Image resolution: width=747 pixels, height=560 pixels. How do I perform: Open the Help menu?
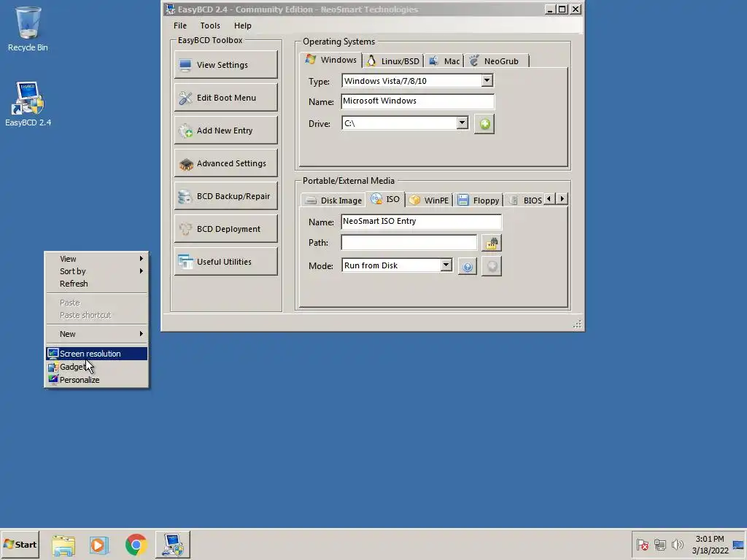[242, 26]
